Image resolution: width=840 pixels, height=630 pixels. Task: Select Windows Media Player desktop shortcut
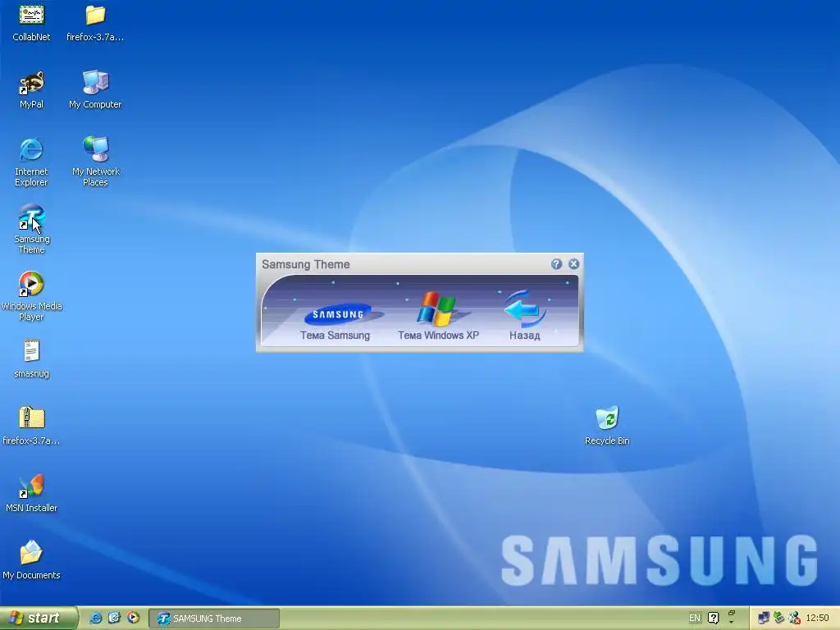click(x=31, y=297)
